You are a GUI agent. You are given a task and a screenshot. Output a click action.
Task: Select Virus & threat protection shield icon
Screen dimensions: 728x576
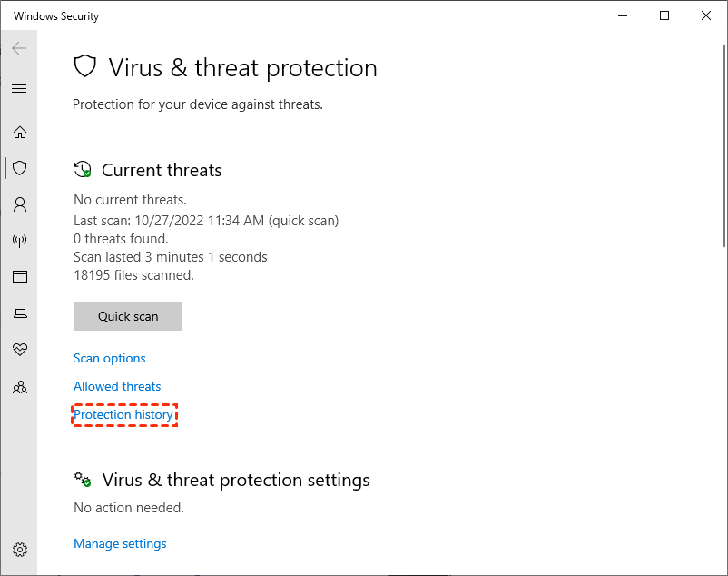tap(19, 168)
